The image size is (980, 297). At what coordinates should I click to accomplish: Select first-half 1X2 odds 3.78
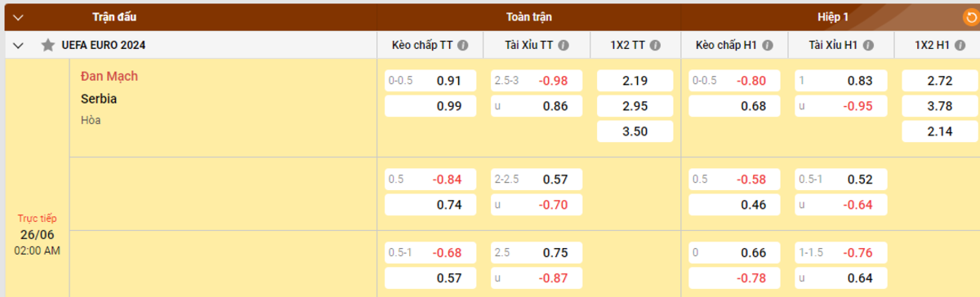coord(939,106)
